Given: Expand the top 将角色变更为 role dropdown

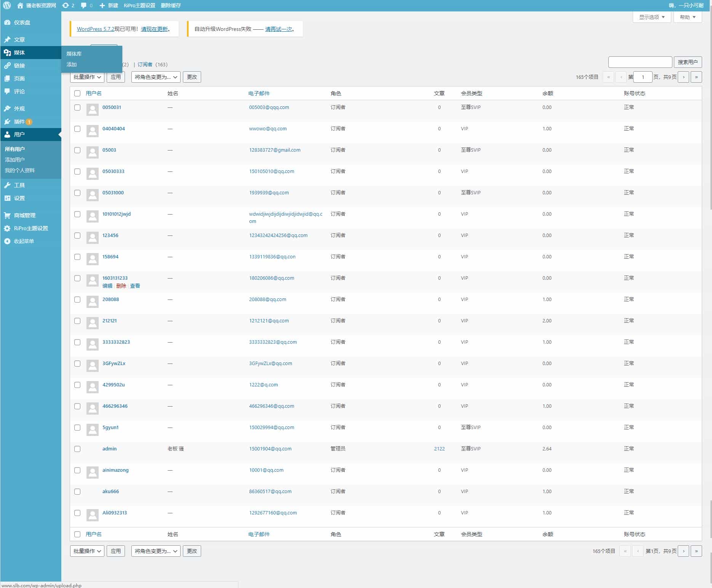Looking at the screenshot, I should 156,77.
